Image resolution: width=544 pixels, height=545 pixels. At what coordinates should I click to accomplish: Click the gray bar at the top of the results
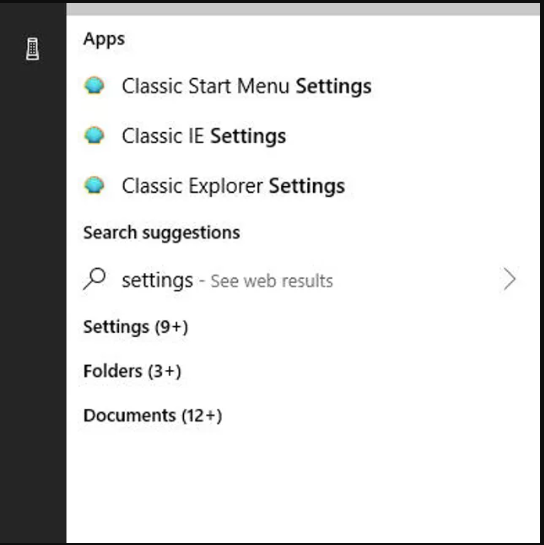303,9
